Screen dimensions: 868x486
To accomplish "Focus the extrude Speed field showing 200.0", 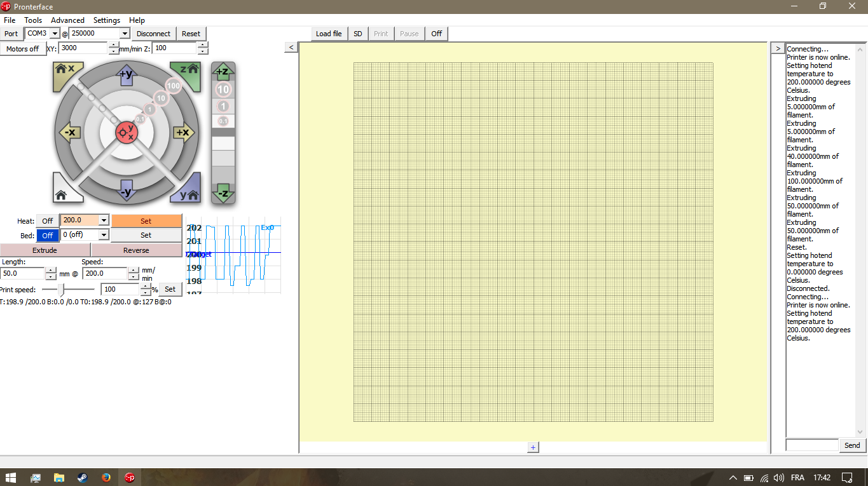I will (x=105, y=273).
